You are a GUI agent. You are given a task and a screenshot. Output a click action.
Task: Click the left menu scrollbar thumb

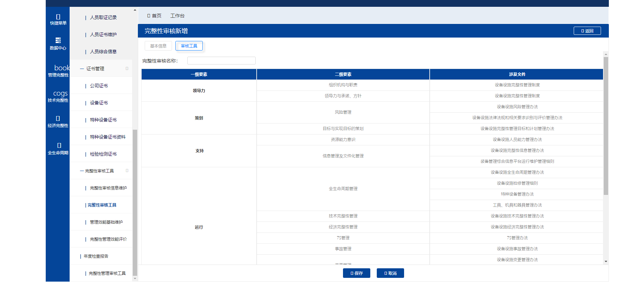[135, 202]
